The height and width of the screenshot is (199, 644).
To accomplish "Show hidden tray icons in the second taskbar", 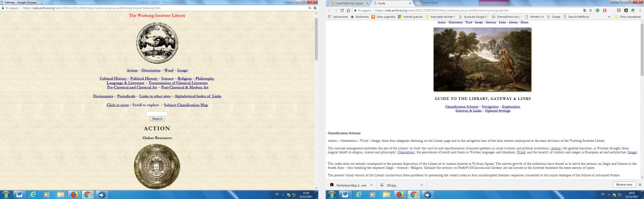I will point(609,194).
